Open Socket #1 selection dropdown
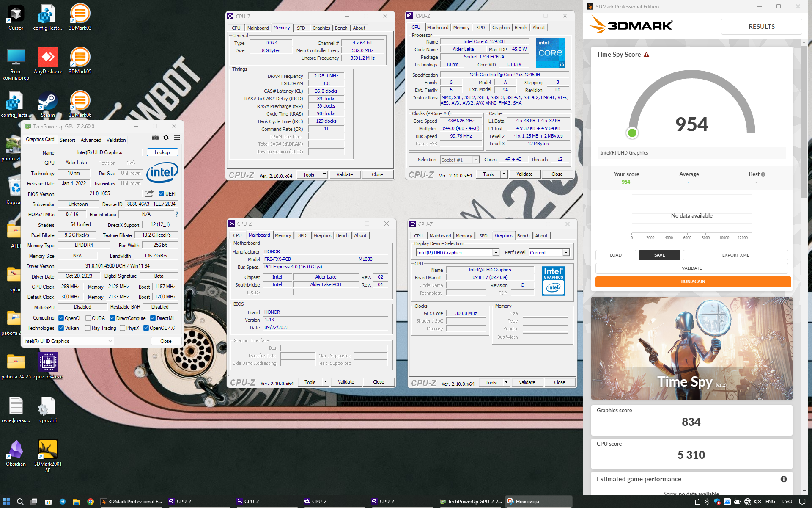Viewport: 812px width, 508px height. pyautogui.click(x=460, y=160)
